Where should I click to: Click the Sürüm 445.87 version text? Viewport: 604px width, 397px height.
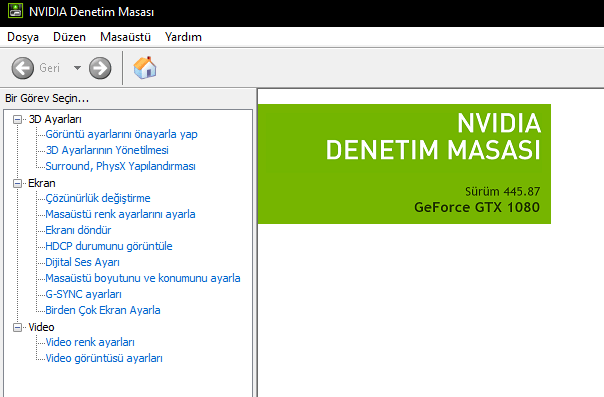(x=502, y=191)
